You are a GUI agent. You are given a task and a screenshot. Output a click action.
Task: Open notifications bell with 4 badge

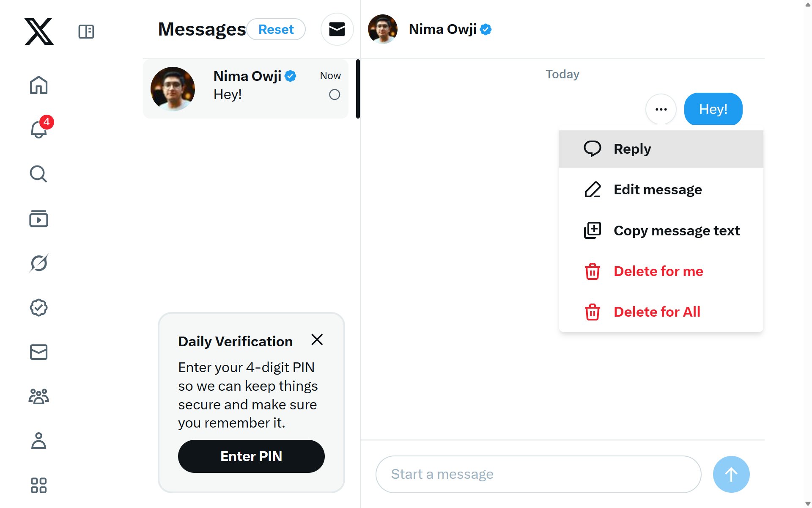[39, 129]
